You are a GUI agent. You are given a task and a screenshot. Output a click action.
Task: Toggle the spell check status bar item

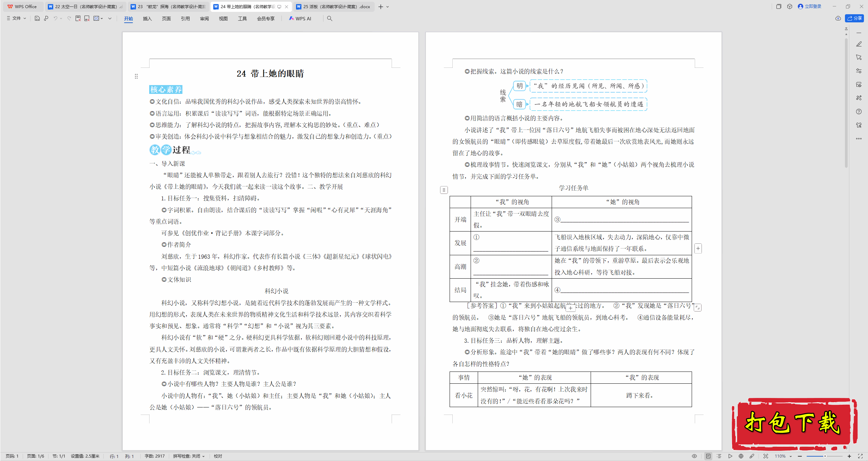pyautogui.click(x=189, y=456)
